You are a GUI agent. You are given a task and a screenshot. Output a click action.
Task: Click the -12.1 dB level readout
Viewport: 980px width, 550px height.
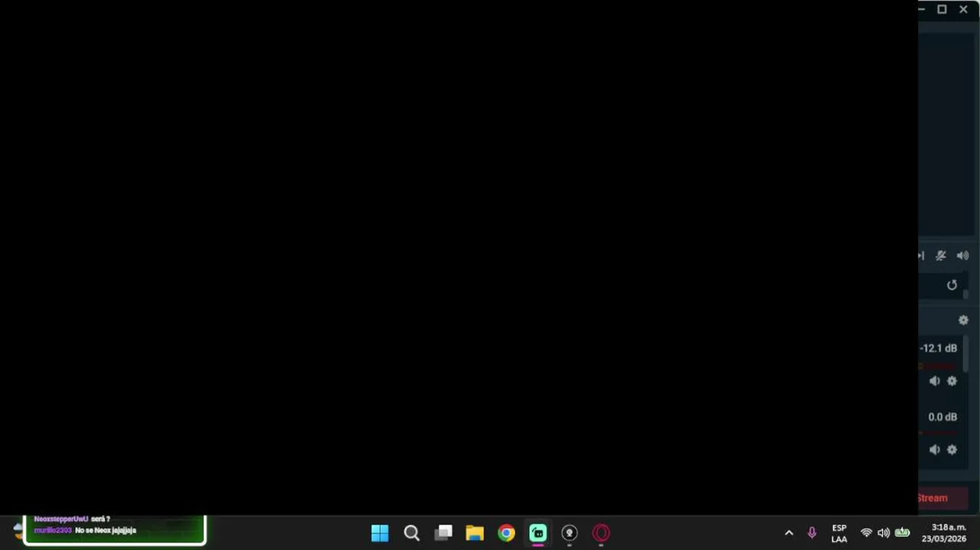(x=938, y=348)
